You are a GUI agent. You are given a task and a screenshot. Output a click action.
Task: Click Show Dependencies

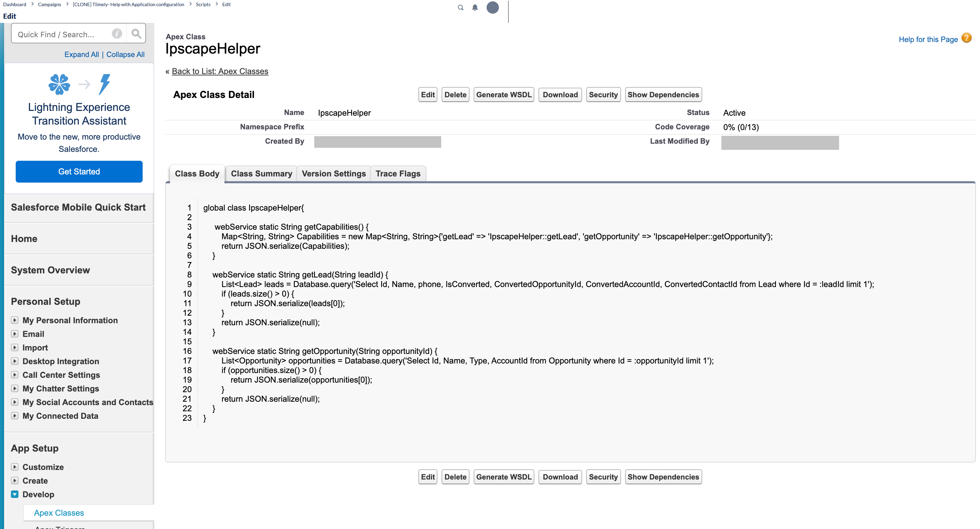pos(663,95)
